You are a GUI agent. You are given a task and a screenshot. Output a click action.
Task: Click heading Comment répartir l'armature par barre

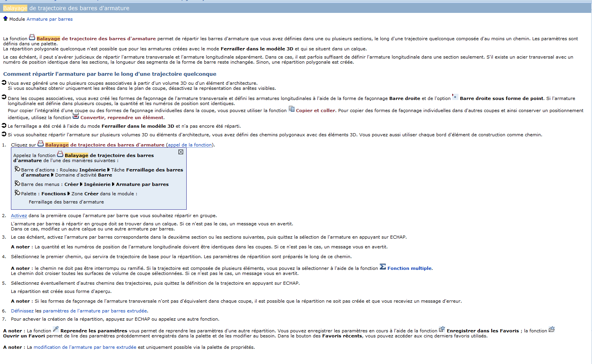click(x=110, y=74)
